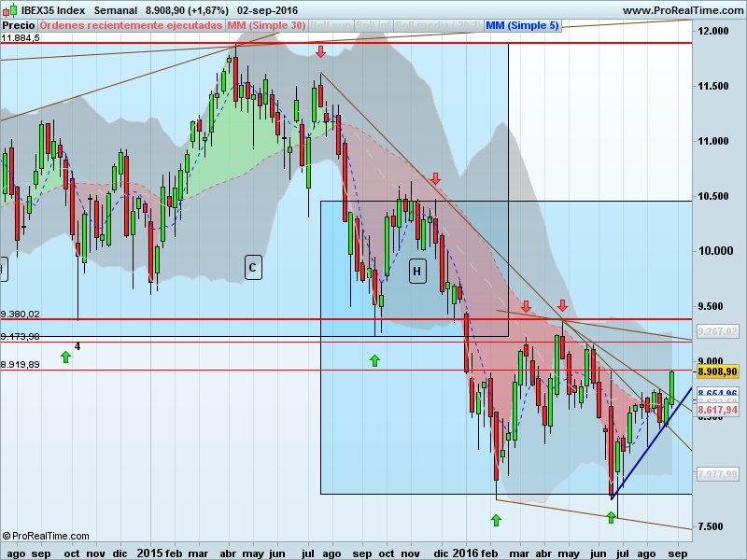Screen dimensions: 747x560
Task: Click the yellow 8.908,90 current price label
Action: [717, 371]
